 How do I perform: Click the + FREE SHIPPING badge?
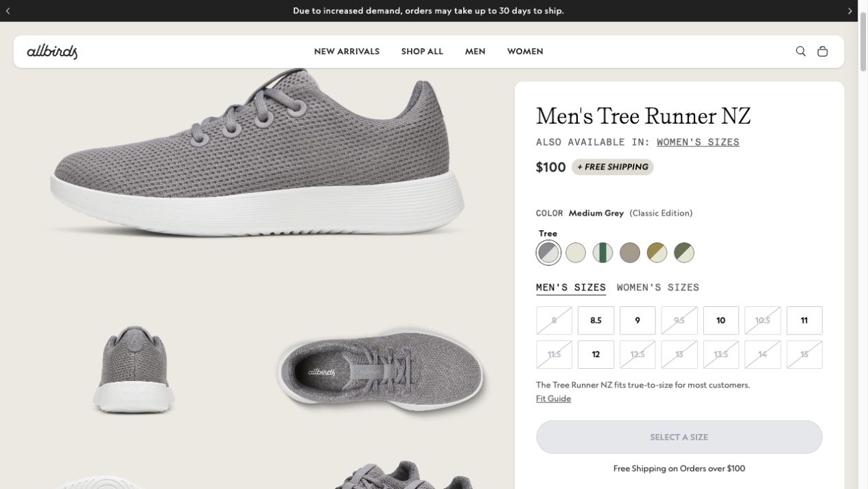click(x=613, y=167)
